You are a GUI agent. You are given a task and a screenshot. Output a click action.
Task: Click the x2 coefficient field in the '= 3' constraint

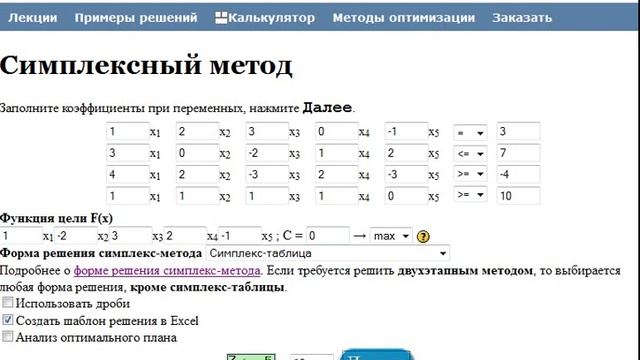point(198,131)
